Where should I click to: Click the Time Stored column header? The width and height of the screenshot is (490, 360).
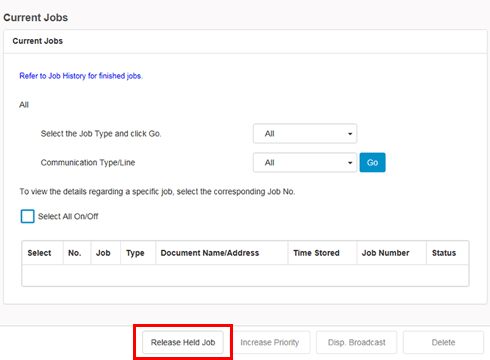[316, 253]
